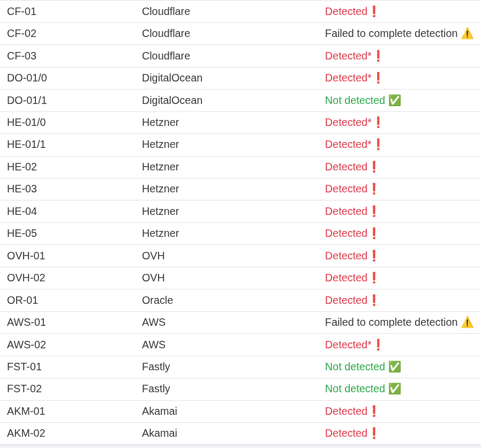Click the "Detected" status text for HE-05
The image size is (481, 448).
346,233
